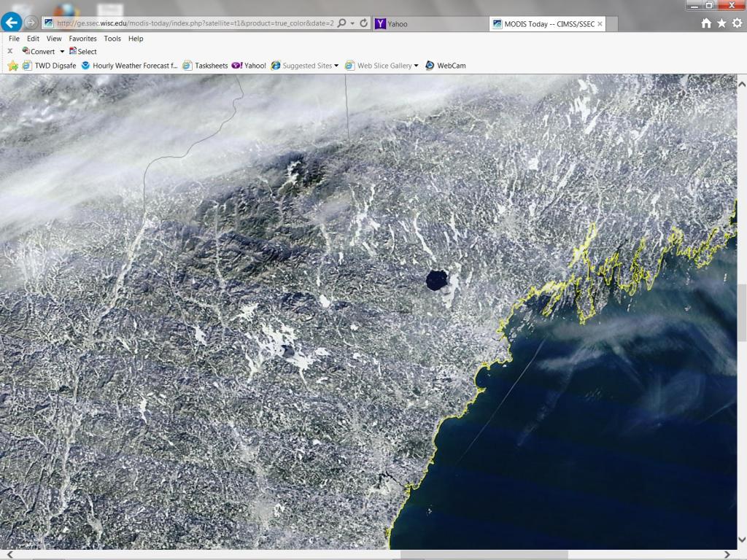747x560 pixels.
Task: Show address bar autocomplete dropdown arrow
Action: click(x=352, y=23)
